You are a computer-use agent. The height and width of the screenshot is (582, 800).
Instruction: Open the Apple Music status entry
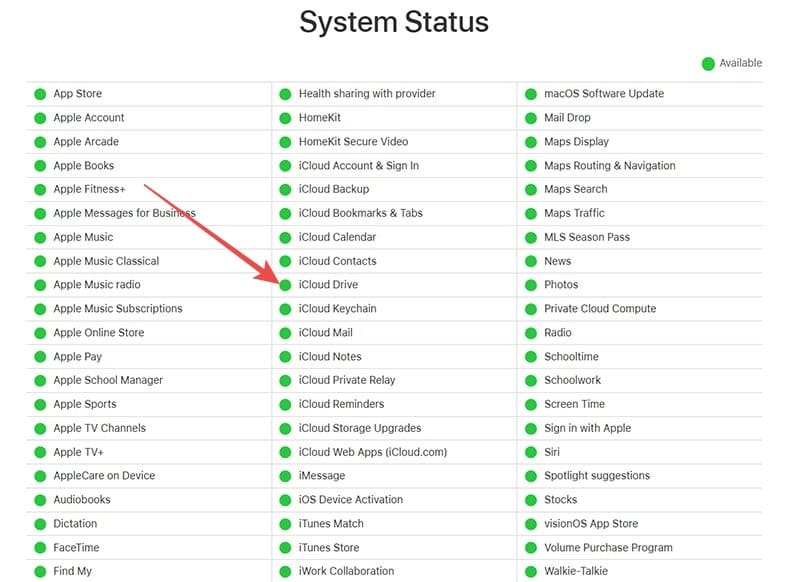[x=84, y=237]
